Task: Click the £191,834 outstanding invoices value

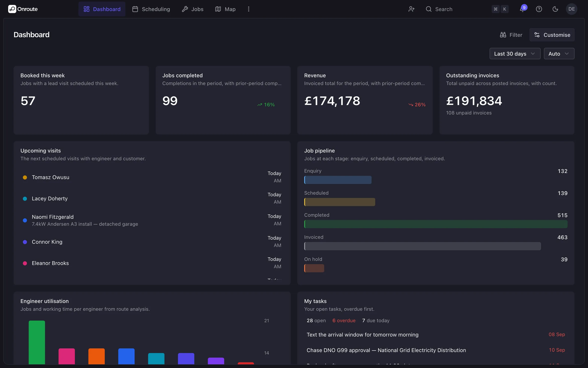Action: pyautogui.click(x=474, y=101)
